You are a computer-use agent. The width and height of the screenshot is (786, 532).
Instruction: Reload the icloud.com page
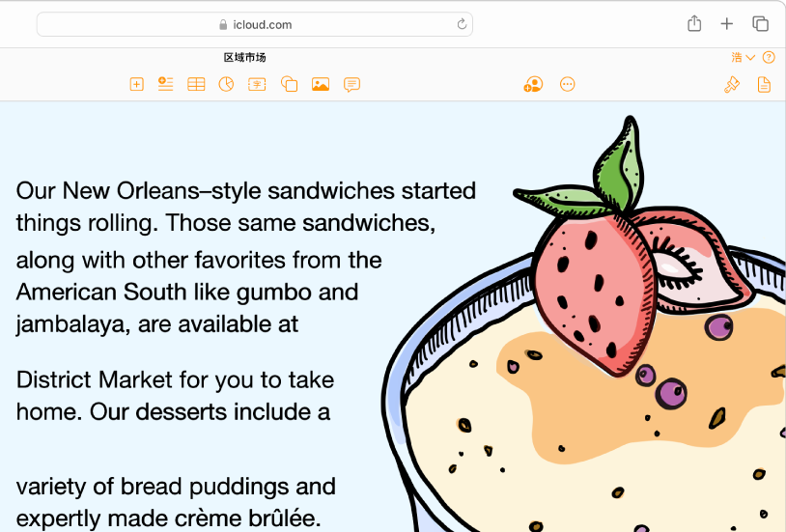(462, 24)
